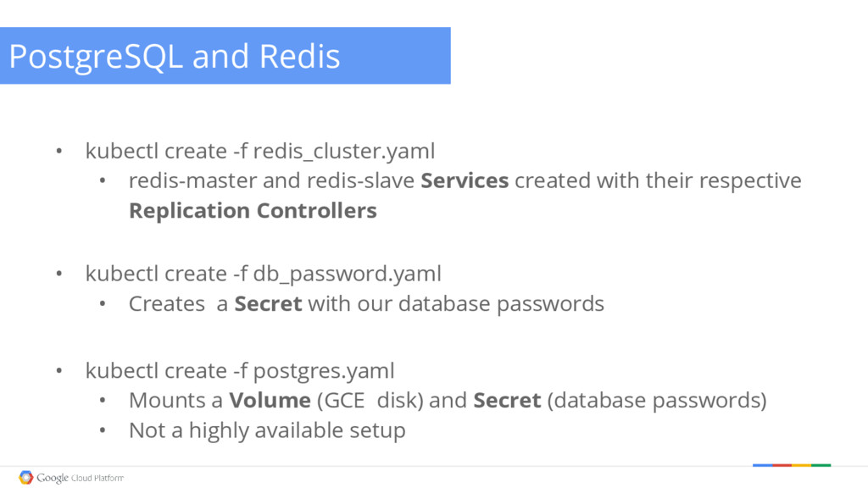
Task: Click the "Not a highly available setup" text
Action: coord(267,430)
